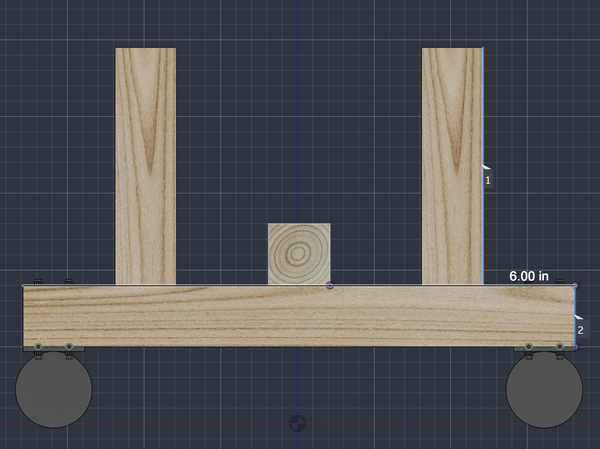Click the 6.00 in measurement label
Image resolution: width=600 pixels, height=449 pixels.
pyautogui.click(x=529, y=276)
